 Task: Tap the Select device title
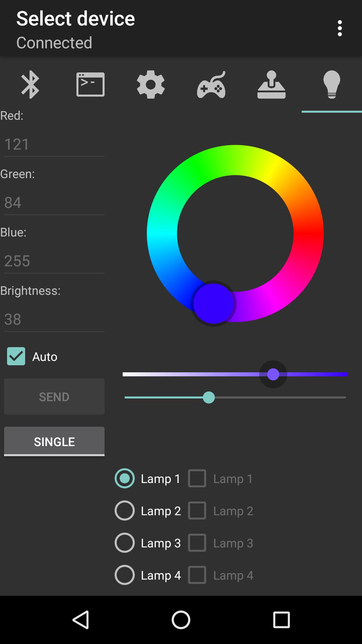(x=76, y=19)
